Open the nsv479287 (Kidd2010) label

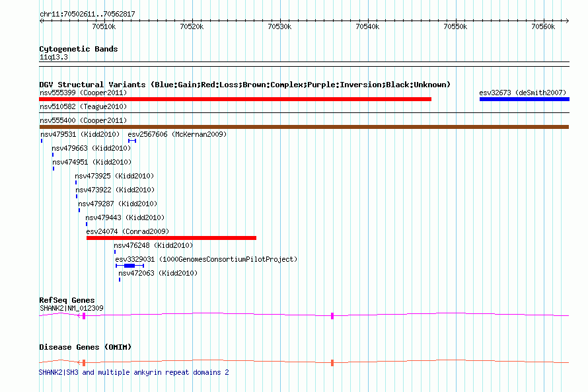118,204
